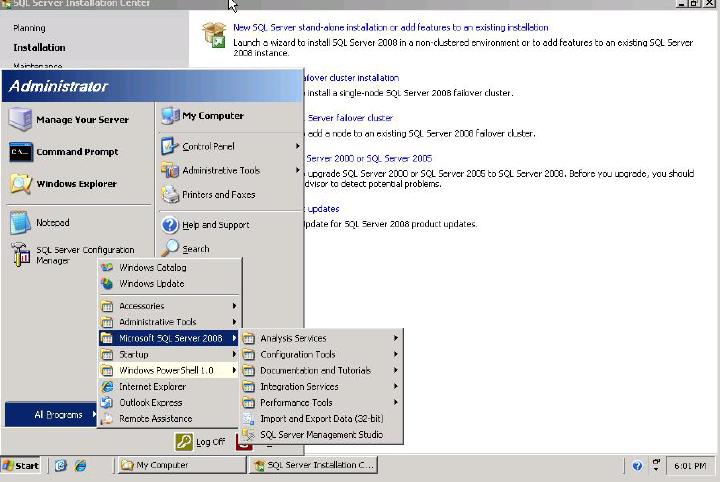Open Outlook Express
The image size is (720, 482).
[x=170, y=403]
